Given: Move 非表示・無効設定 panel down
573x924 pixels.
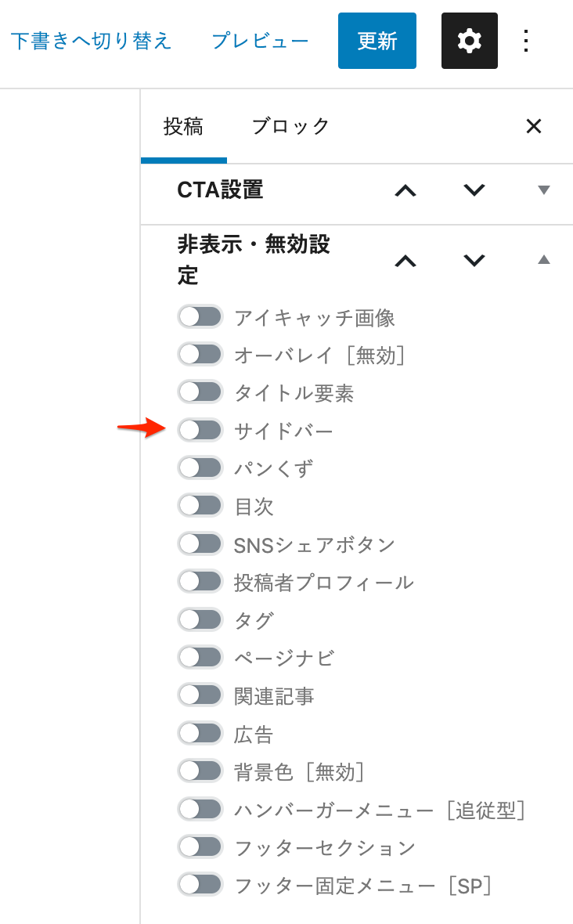Looking at the screenshot, I should coord(474,260).
